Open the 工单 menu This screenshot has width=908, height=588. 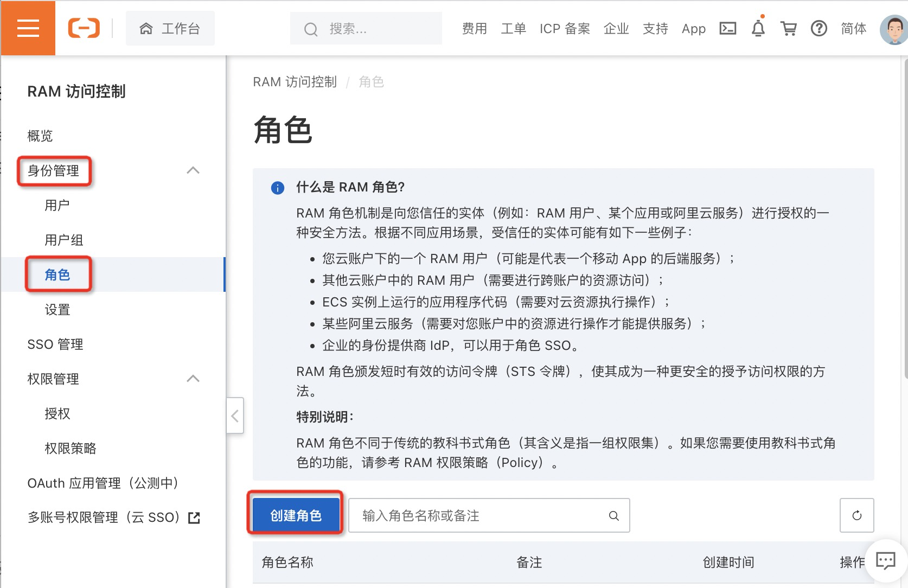[x=514, y=28]
